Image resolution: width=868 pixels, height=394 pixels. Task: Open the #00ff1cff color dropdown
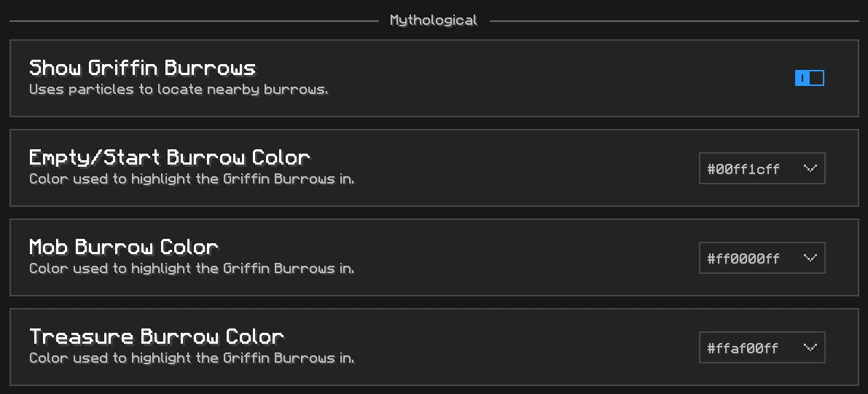762,168
